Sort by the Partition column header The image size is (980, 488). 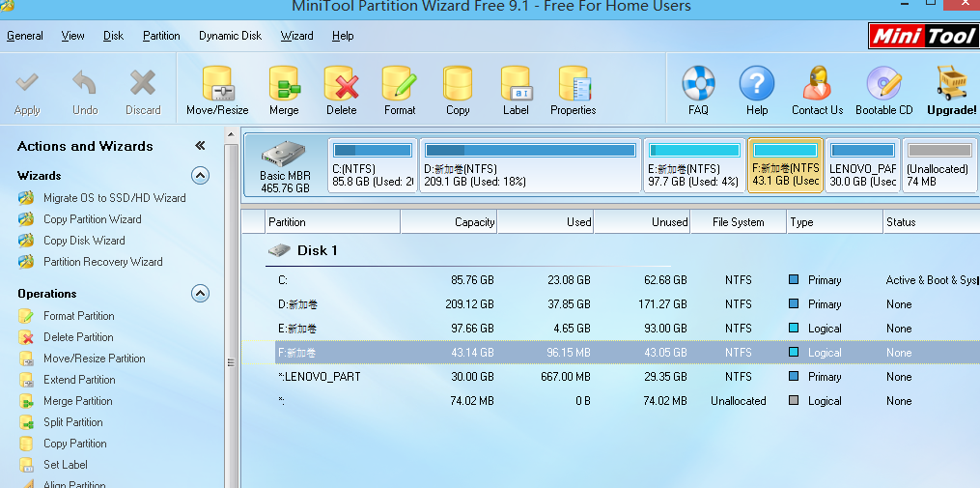point(333,221)
